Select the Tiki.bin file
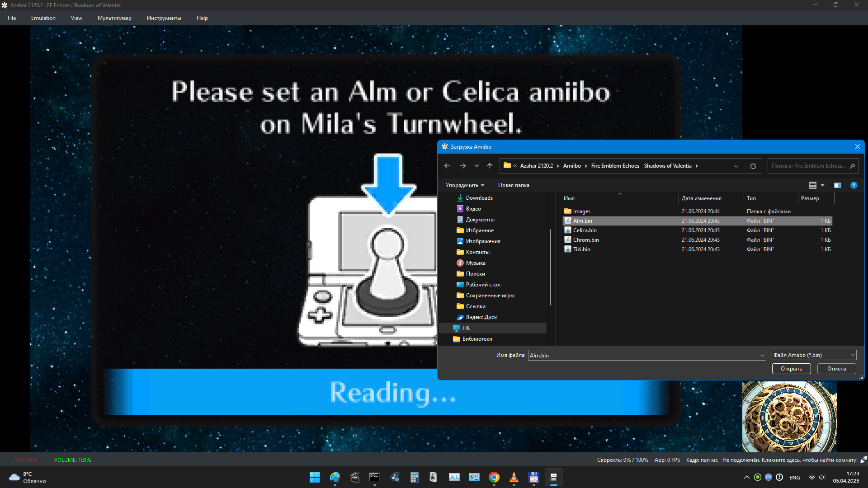 pyautogui.click(x=697, y=249)
